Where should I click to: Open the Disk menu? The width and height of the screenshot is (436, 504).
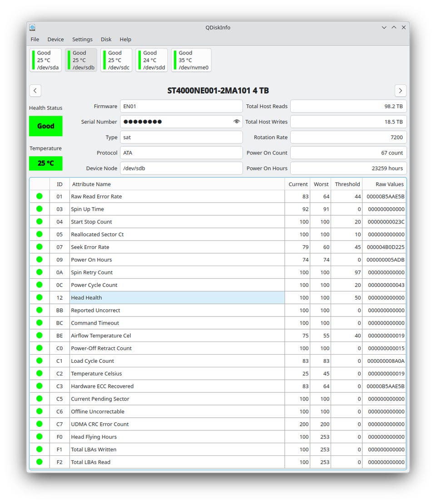click(x=106, y=39)
